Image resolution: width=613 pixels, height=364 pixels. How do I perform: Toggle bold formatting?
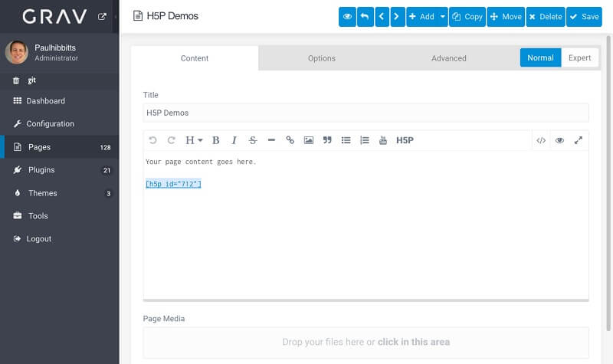tap(215, 140)
